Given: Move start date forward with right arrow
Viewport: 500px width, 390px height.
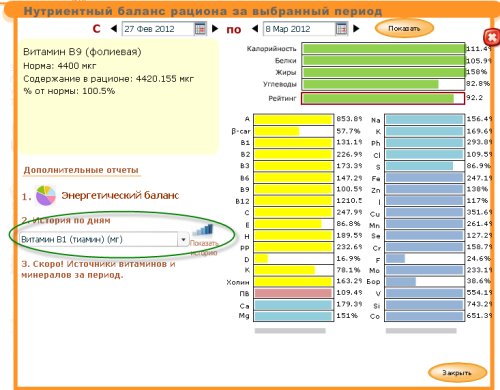Looking at the screenshot, I should tap(215, 29).
